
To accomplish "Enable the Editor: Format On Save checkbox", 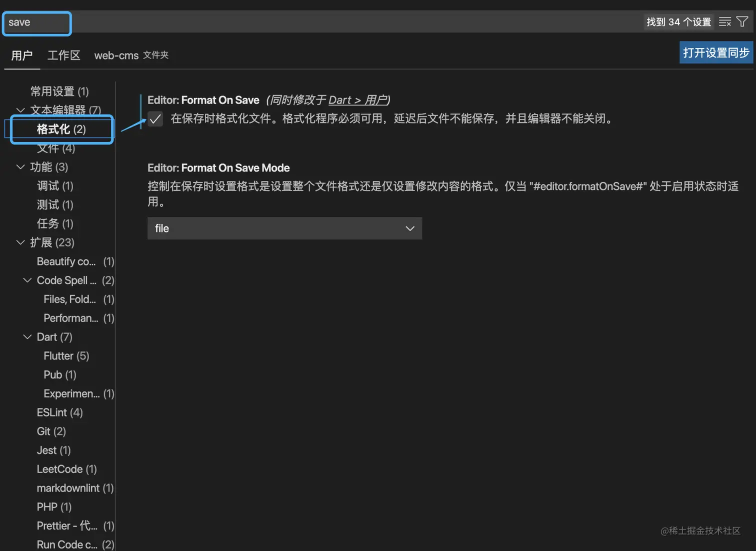I will [155, 119].
